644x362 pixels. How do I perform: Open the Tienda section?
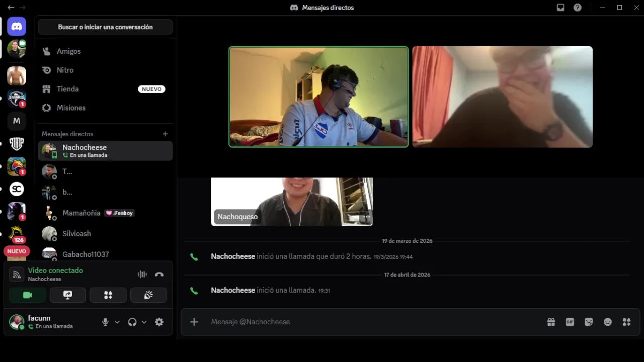click(x=105, y=89)
